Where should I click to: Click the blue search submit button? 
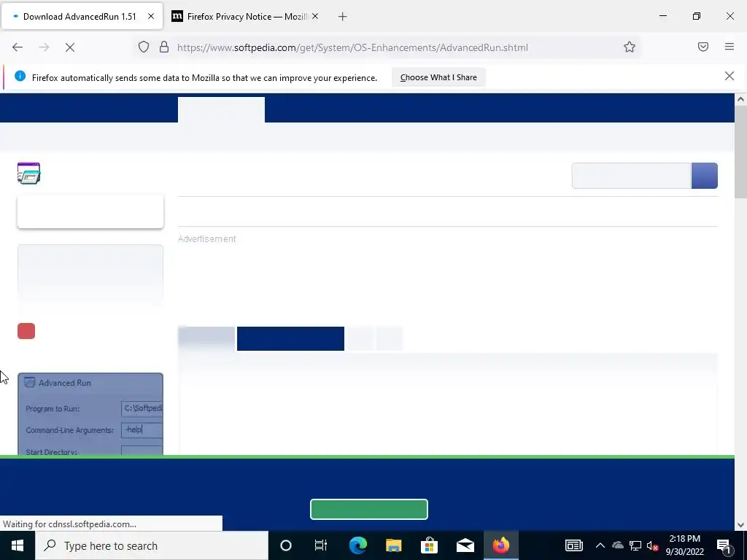click(705, 176)
